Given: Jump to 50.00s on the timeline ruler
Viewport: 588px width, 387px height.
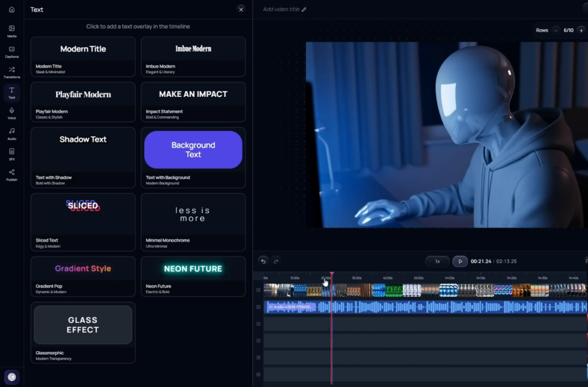Looking at the screenshot, I should point(419,278).
